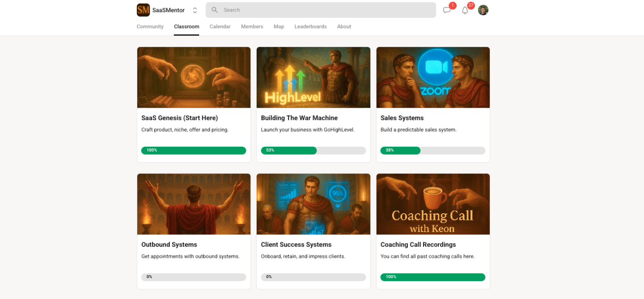The width and height of the screenshot is (644, 299).
Task: Click the Outbound Systems 0% progress bar
Action: pyautogui.click(x=194, y=277)
